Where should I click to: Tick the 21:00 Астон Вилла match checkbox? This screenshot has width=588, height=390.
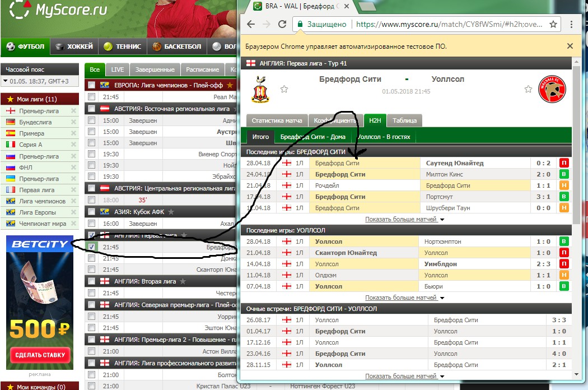point(91,351)
